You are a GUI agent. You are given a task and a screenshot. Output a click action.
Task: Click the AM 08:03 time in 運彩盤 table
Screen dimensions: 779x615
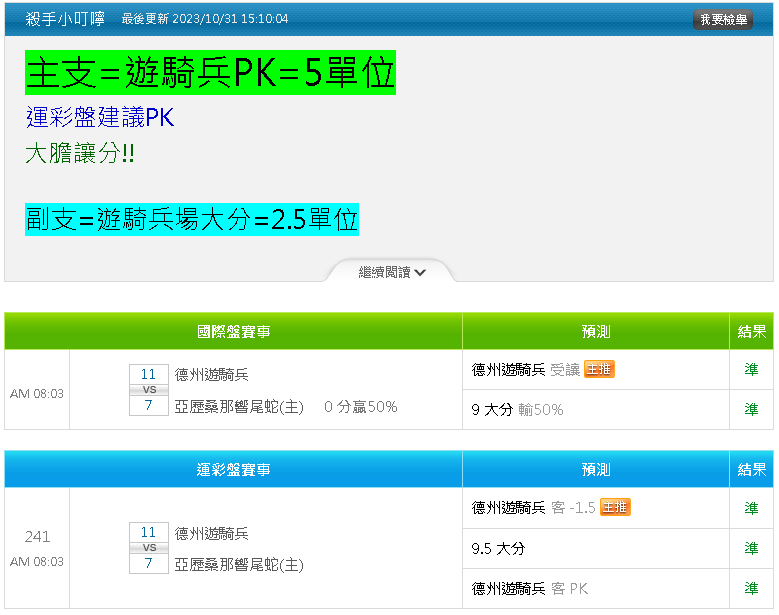click(x=37, y=561)
